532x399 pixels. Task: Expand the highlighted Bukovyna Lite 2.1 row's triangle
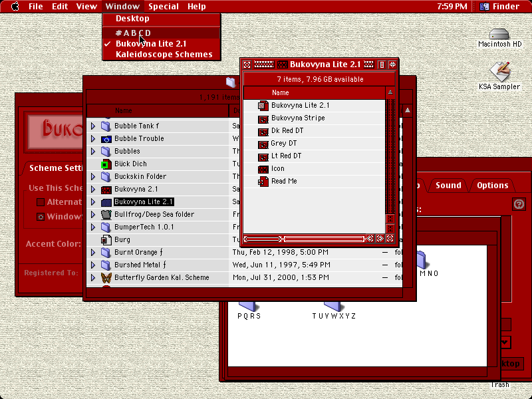click(x=93, y=202)
